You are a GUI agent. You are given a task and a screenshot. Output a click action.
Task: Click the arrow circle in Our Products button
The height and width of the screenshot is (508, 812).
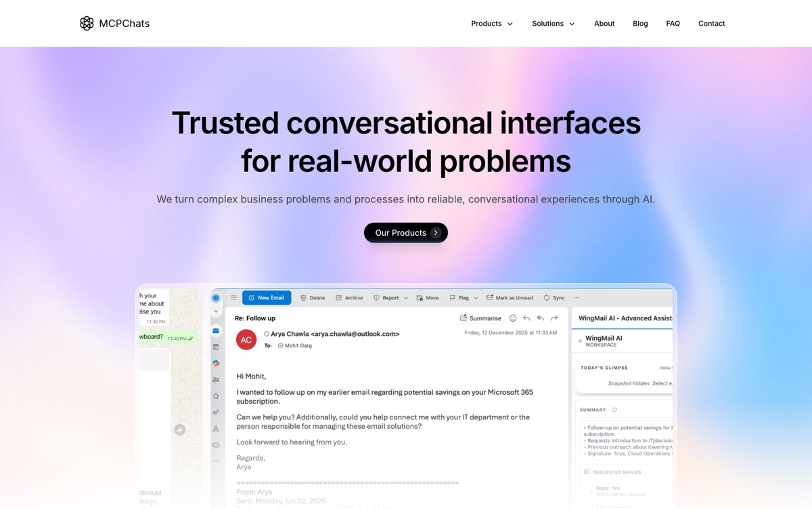[436, 232]
